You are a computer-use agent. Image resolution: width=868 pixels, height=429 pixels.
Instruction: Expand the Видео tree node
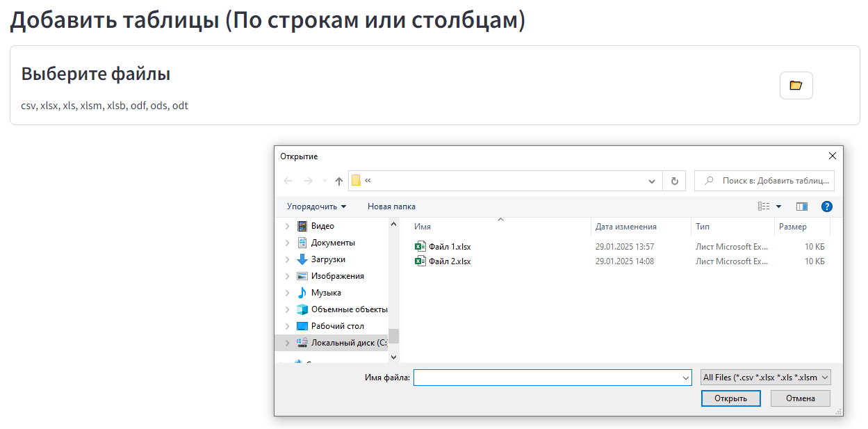tap(288, 226)
